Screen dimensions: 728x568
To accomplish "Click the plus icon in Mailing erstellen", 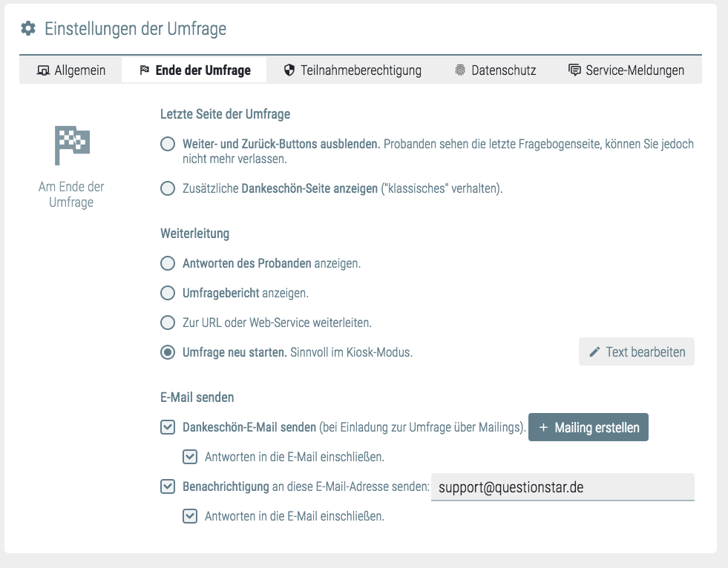I will click(543, 428).
